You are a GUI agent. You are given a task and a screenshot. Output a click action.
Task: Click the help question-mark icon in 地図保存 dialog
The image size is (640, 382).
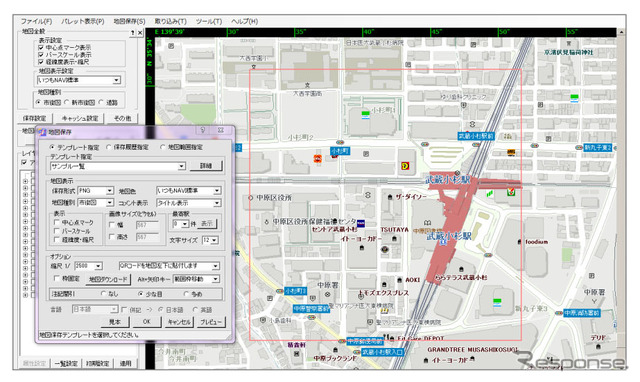[203, 131]
